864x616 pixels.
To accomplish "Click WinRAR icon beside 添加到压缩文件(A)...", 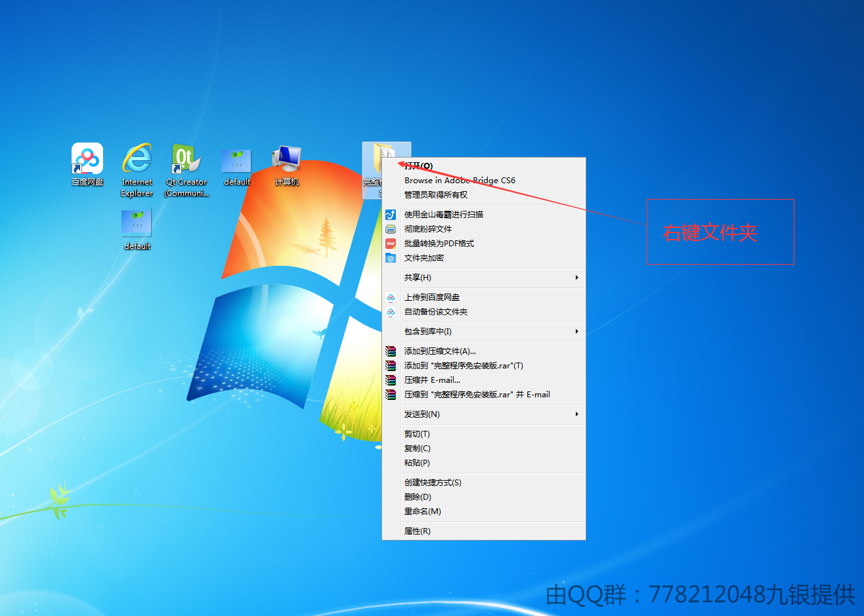I will [x=391, y=351].
